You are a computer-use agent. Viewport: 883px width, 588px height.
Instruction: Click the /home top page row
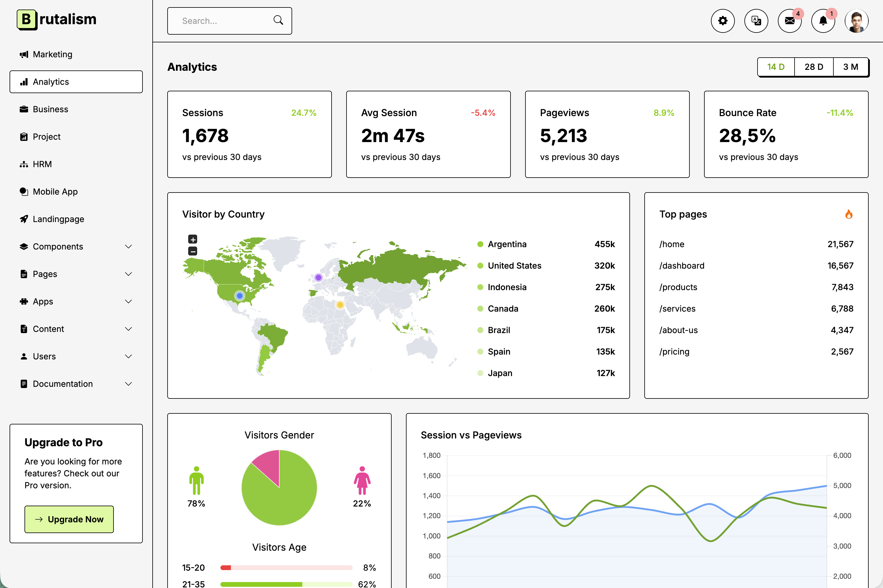pos(756,244)
